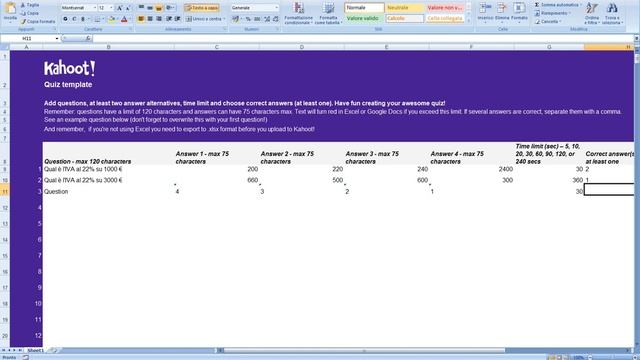Open Formatta come tabella menu
Image resolution: width=640 pixels, height=360 pixels.
pyautogui.click(x=329, y=13)
